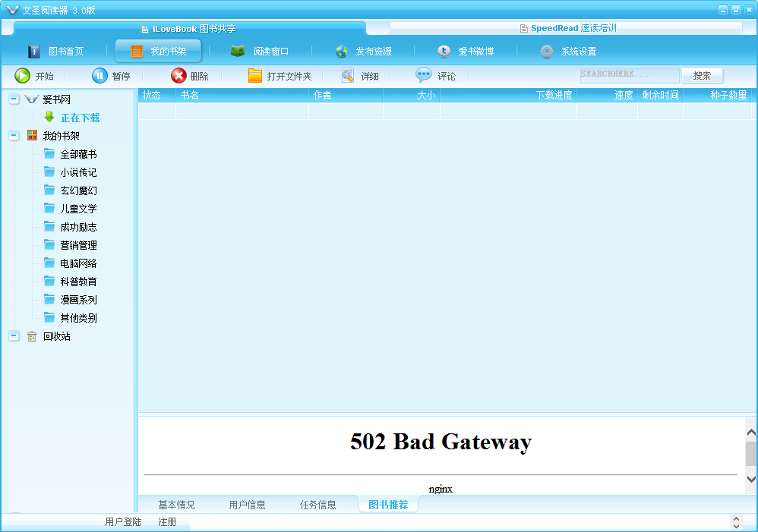The image size is (758, 532).
Task: Click the 玄幻魔幻 folder icon
Action: 49,190
